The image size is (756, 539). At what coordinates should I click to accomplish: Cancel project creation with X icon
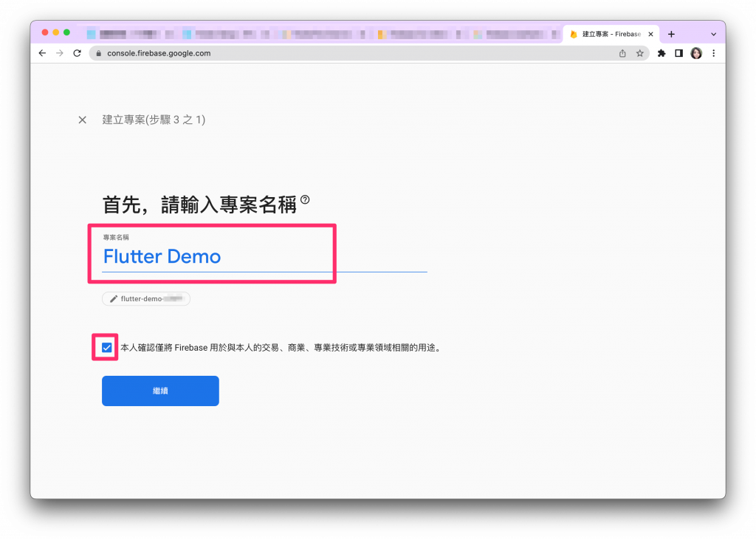(83, 120)
